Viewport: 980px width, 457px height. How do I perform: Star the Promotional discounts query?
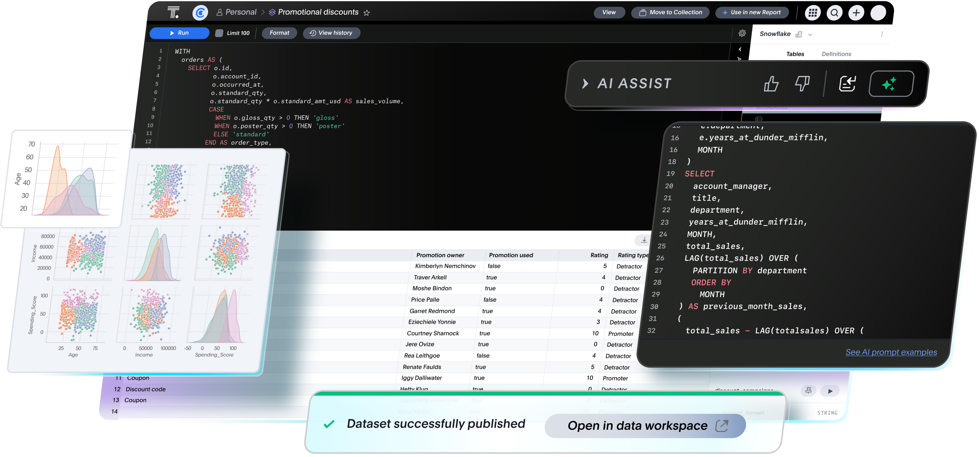[x=366, y=13]
